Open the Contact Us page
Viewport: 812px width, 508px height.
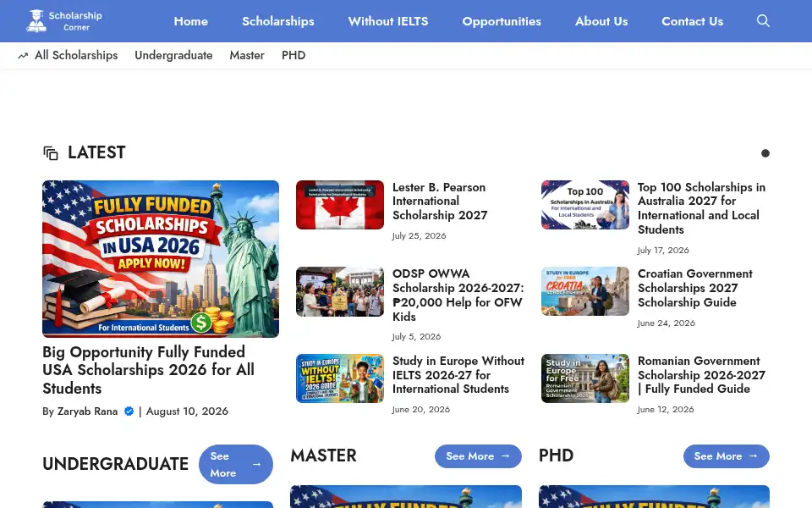(x=693, y=21)
